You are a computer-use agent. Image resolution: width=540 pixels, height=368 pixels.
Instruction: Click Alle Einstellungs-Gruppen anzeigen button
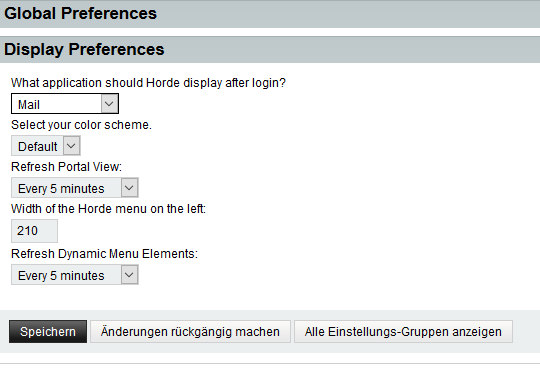pyautogui.click(x=403, y=332)
